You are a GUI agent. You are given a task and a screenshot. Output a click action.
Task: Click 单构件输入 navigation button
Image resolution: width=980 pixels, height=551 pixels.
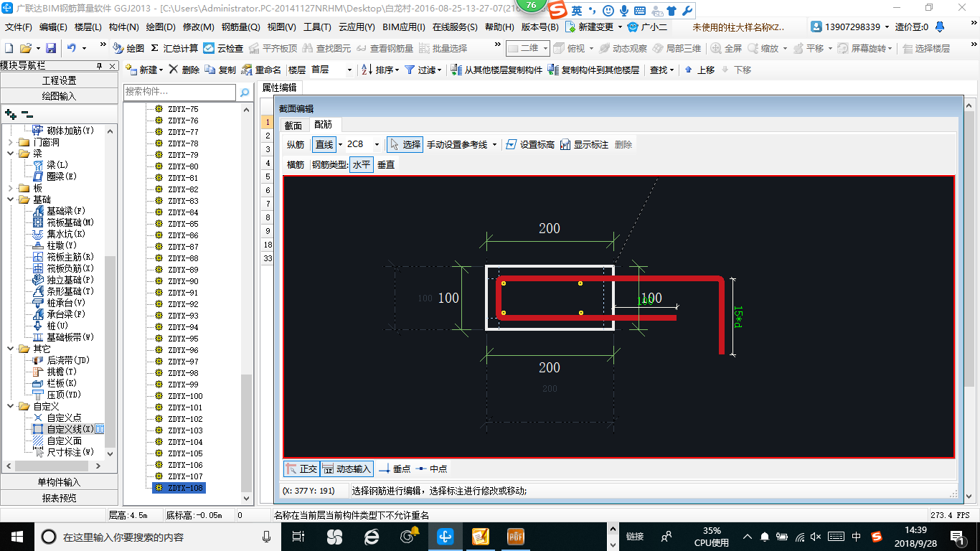pyautogui.click(x=59, y=482)
